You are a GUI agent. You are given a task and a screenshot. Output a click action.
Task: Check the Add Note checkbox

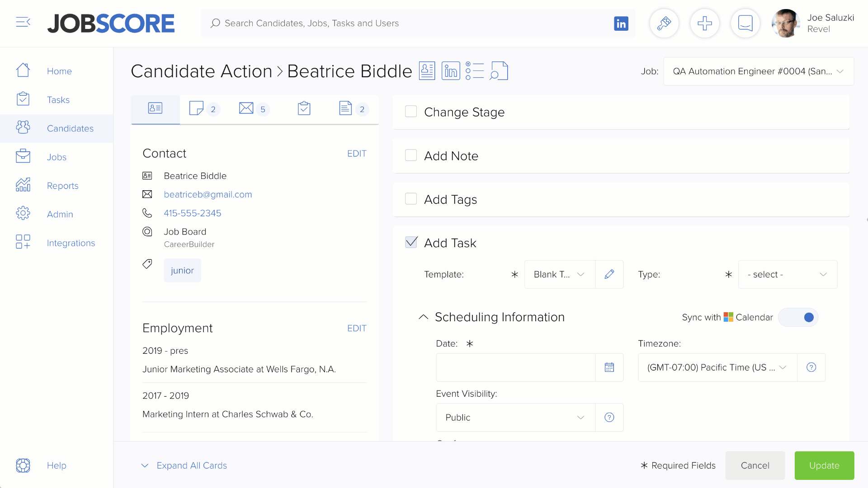pos(411,156)
